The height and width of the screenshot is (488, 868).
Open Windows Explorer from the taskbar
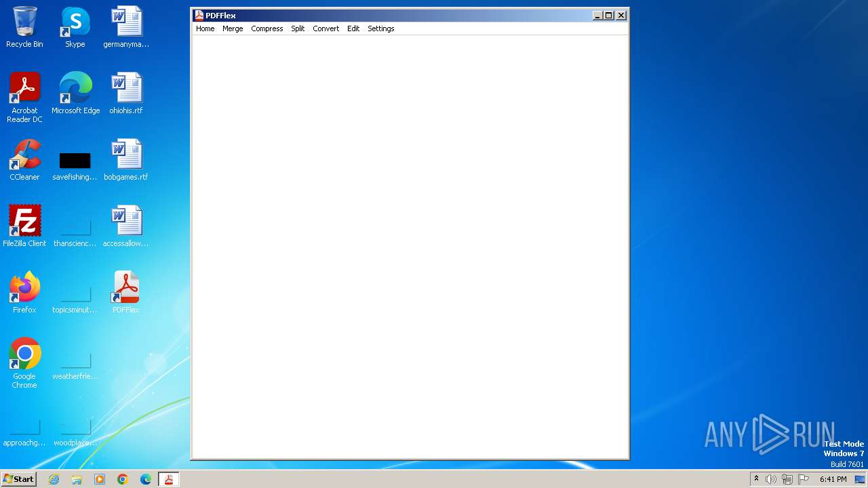[x=77, y=479]
